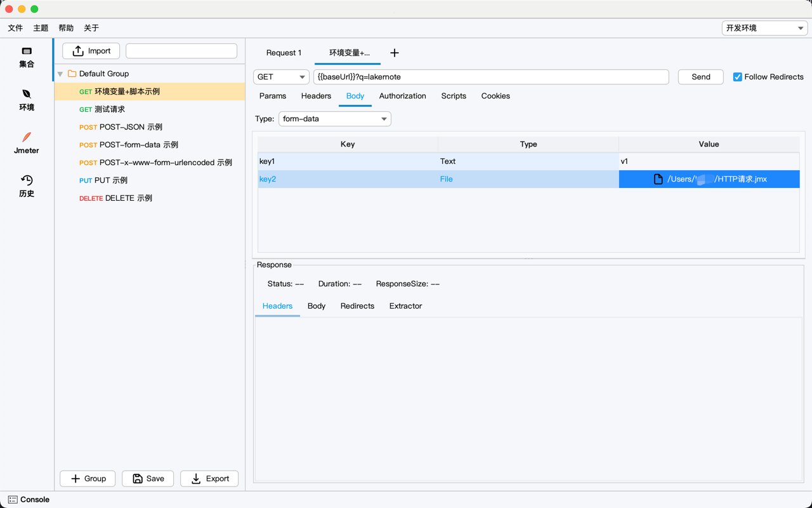Open the 开发环境 environment dropdown
This screenshot has height=508, width=812.
tap(764, 28)
